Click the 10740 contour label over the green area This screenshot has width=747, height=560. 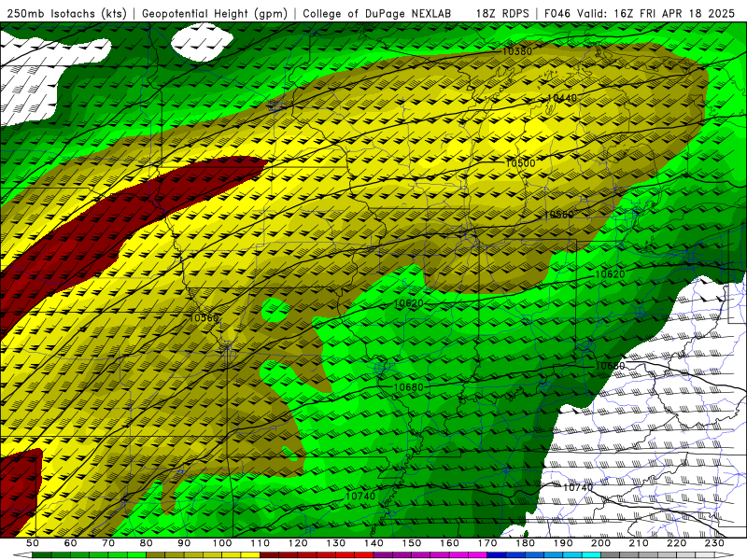click(x=360, y=497)
